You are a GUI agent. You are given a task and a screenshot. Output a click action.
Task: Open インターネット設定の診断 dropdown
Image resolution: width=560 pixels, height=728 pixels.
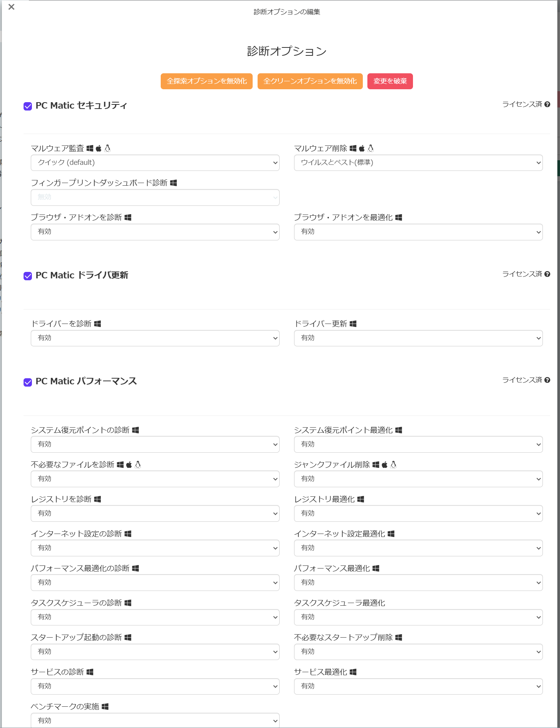155,548
